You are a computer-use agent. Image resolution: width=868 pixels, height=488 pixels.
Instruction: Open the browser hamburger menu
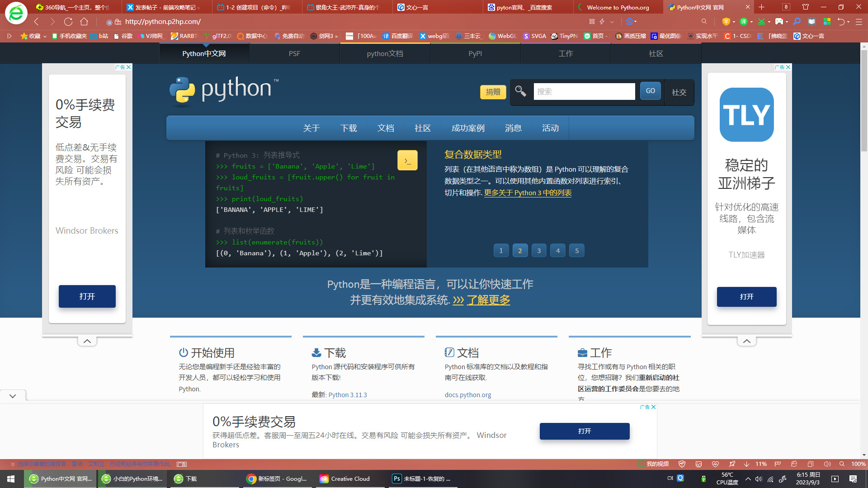(859, 21)
